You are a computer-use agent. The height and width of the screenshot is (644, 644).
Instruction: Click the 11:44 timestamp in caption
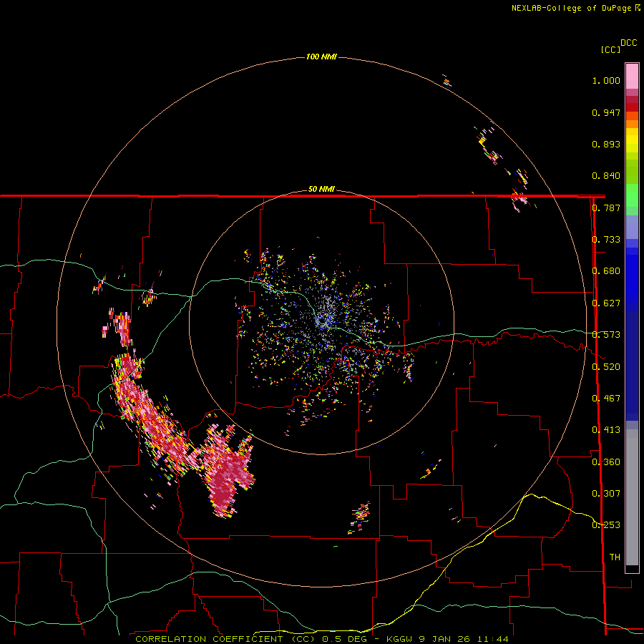493,639
